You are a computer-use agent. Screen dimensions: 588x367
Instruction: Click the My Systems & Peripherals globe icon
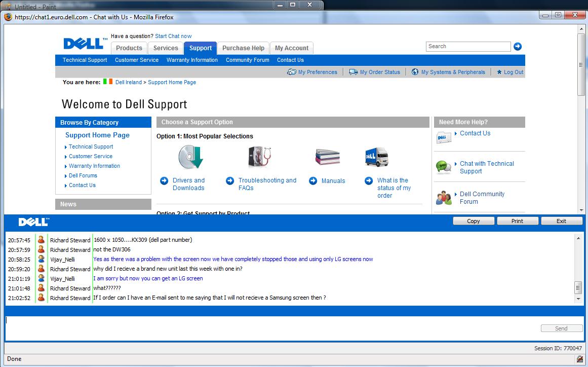pyautogui.click(x=415, y=71)
